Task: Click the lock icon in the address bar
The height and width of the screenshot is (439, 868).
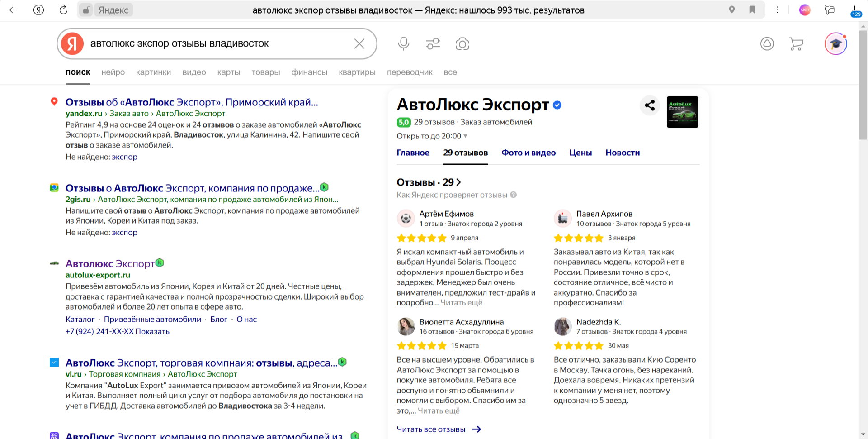Action: click(x=86, y=10)
